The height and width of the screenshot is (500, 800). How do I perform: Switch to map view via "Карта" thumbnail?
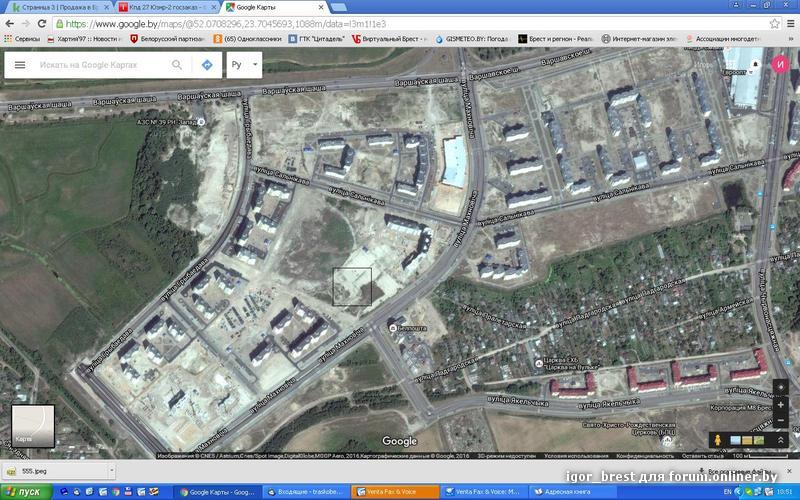[33, 426]
